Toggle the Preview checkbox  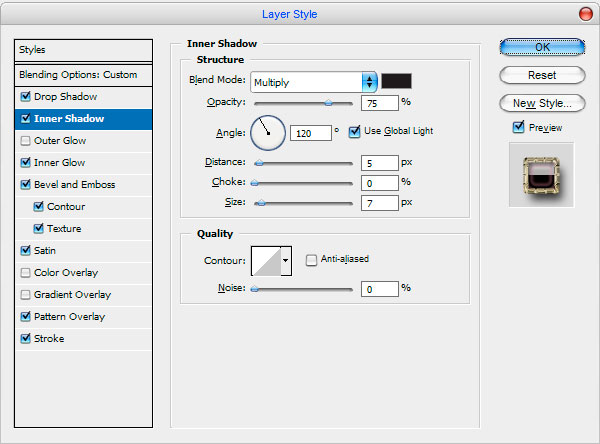[518, 127]
